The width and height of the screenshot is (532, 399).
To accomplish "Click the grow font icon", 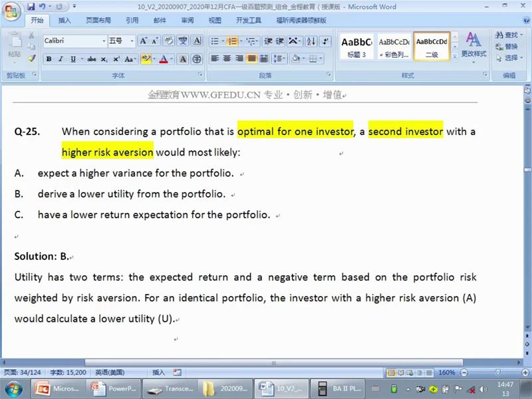I will point(144,41).
